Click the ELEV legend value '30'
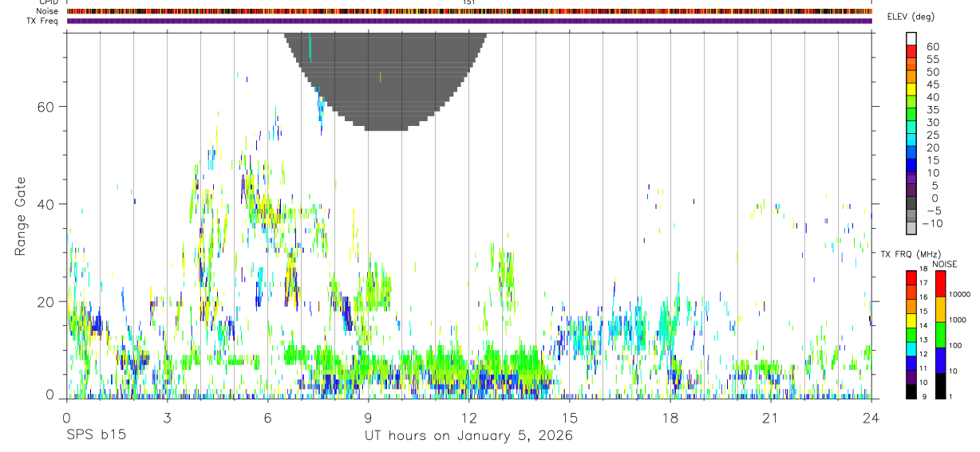Image resolution: width=980 pixels, height=452 pixels. tap(933, 123)
